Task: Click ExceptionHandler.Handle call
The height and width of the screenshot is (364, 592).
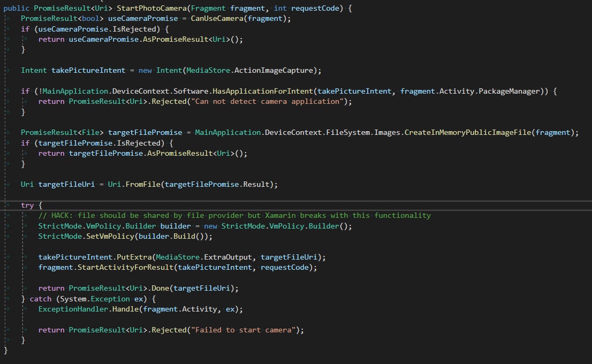Action: pyautogui.click(x=88, y=309)
